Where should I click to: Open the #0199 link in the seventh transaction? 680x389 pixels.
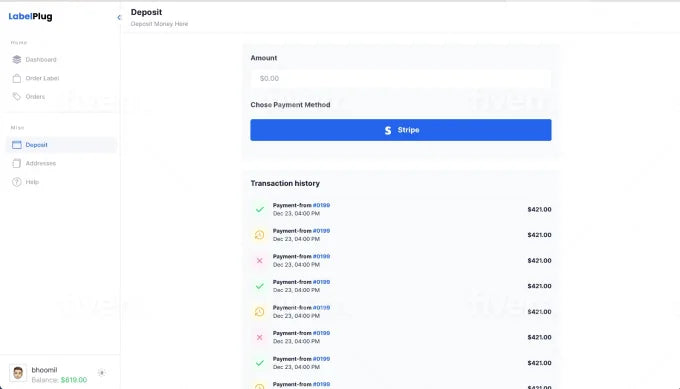click(321, 359)
